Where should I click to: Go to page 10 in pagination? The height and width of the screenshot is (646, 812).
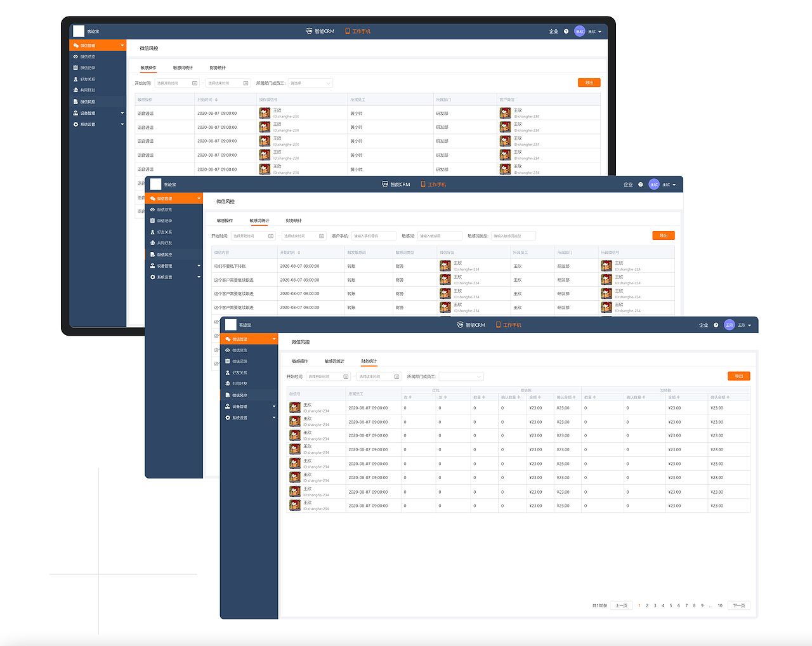click(720, 605)
